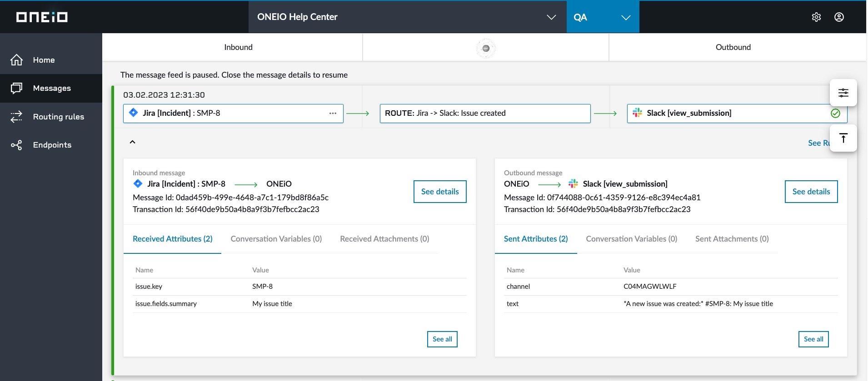
Task: Click Jira icon in inbound message box
Action: click(133, 113)
